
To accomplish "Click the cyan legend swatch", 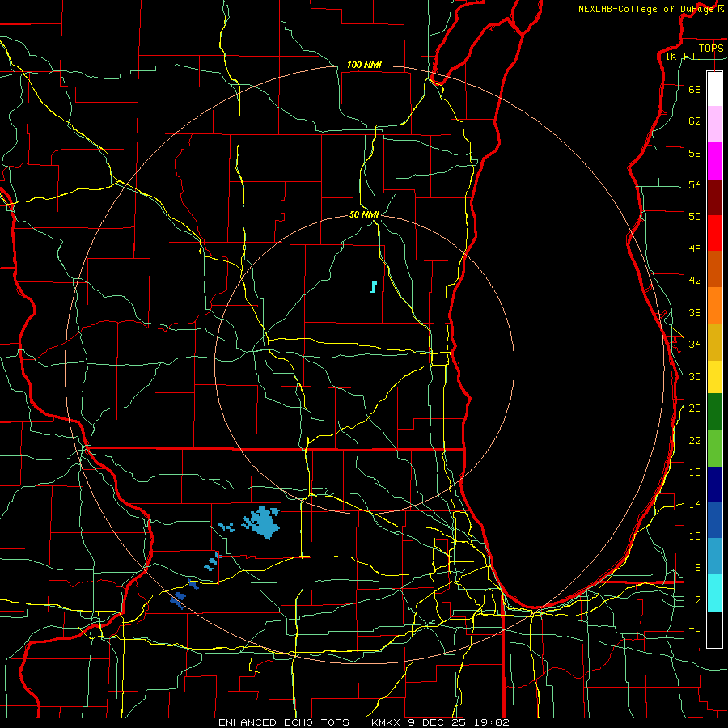I will [x=714, y=593].
